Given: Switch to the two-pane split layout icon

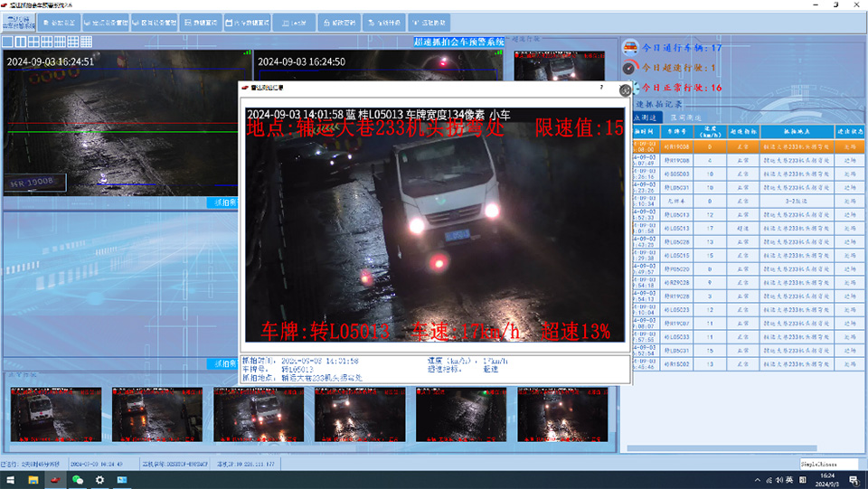Looking at the screenshot, I should (x=20, y=42).
